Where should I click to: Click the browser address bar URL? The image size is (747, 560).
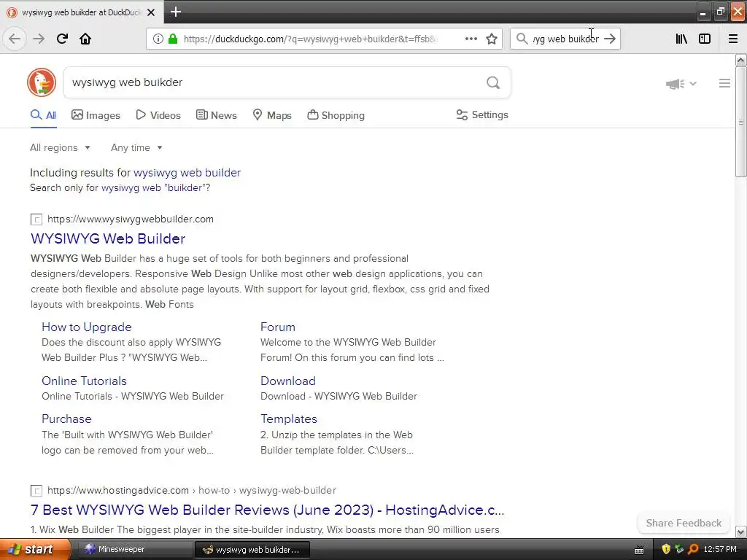point(309,39)
